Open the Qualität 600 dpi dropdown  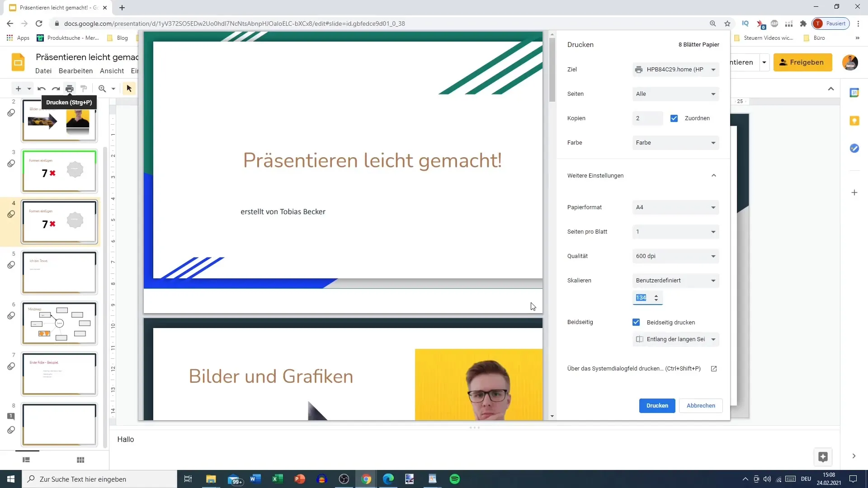[x=676, y=256]
